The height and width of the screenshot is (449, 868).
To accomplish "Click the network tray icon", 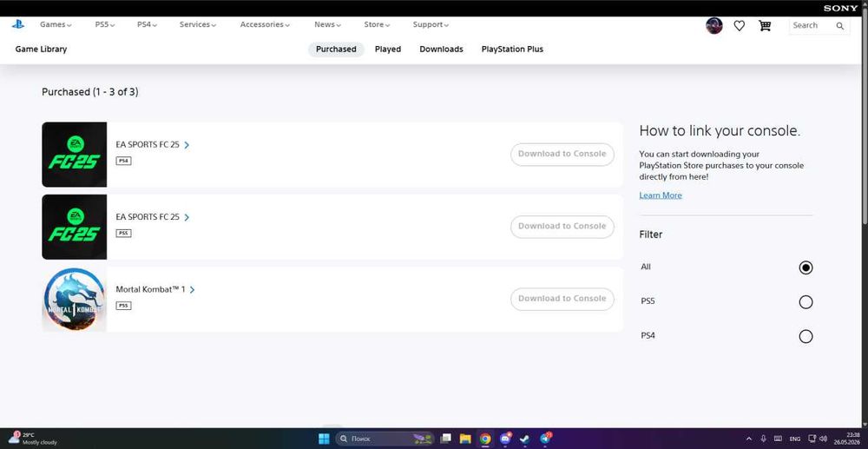I will (x=812, y=439).
